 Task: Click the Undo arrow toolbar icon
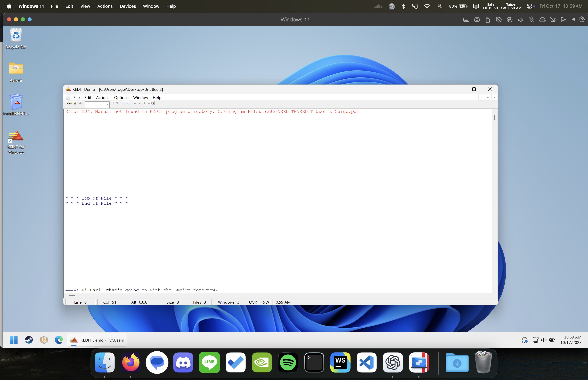click(x=135, y=103)
